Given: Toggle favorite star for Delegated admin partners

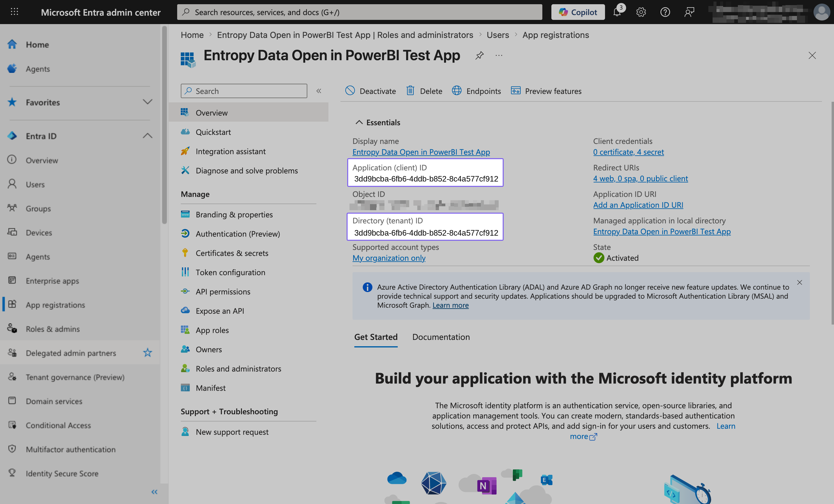Looking at the screenshot, I should click(147, 353).
